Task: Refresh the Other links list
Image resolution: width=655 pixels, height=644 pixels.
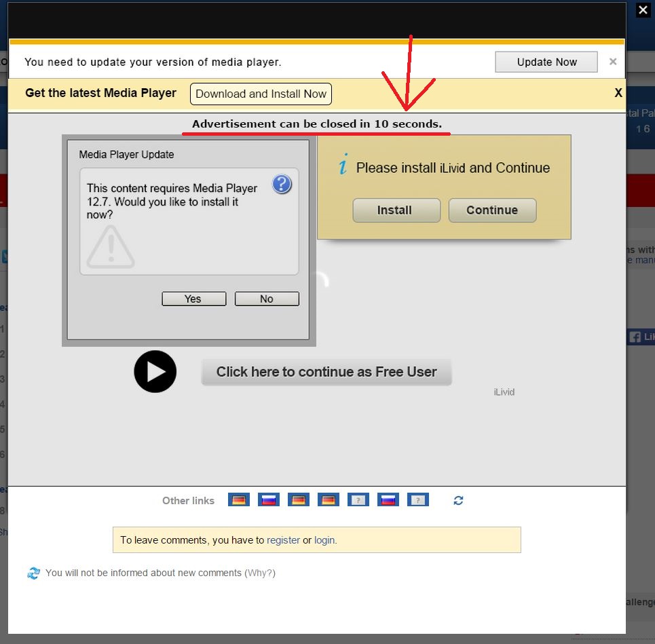Action: tap(458, 500)
